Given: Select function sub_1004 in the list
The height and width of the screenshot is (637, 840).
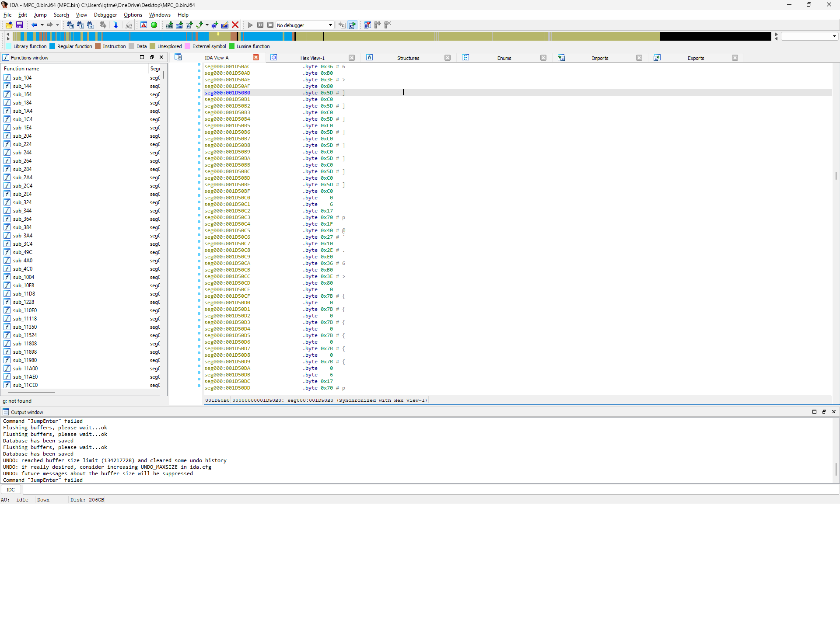Looking at the screenshot, I should [x=81, y=277].
